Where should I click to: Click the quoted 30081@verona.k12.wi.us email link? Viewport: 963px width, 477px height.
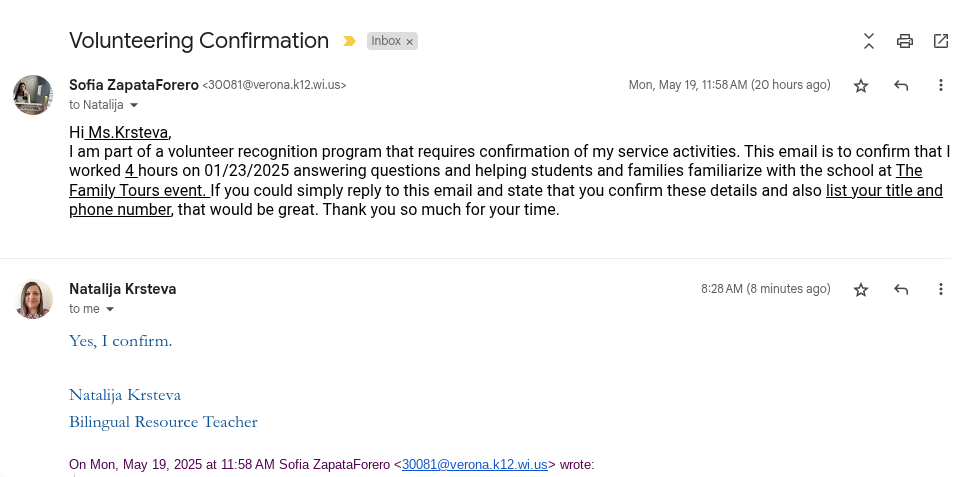tap(474, 465)
